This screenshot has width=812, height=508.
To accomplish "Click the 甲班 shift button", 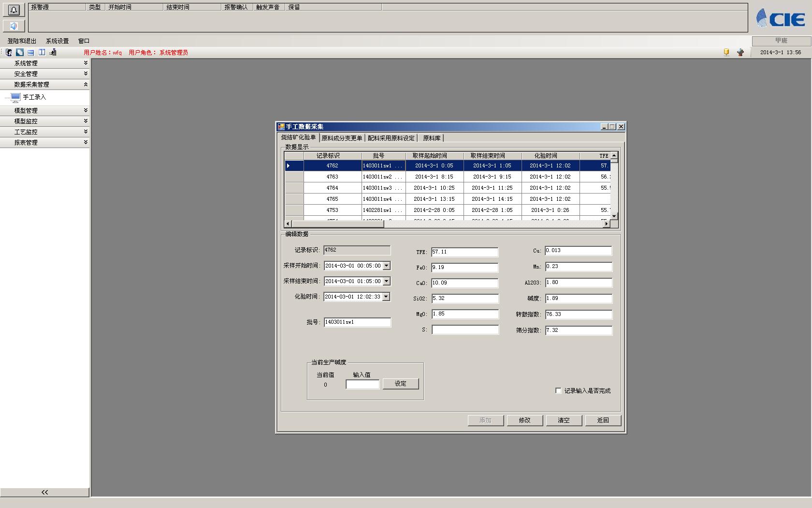I will pyautogui.click(x=781, y=41).
